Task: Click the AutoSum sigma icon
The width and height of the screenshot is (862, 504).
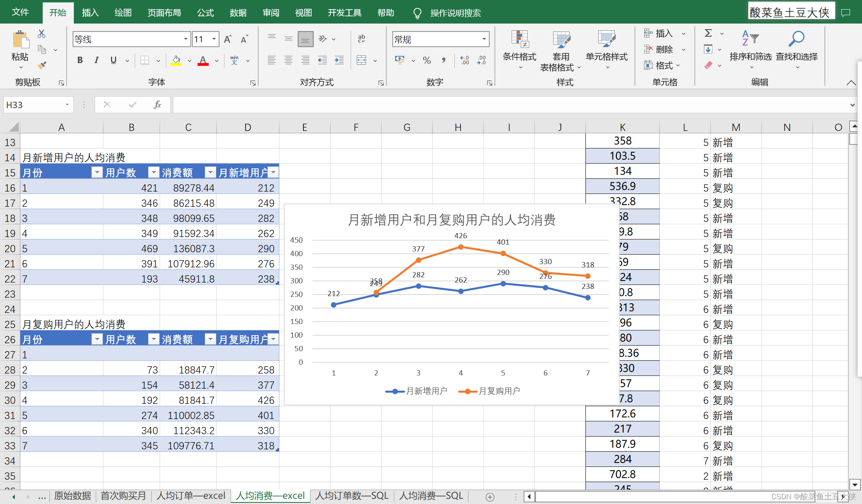Action: point(708,34)
